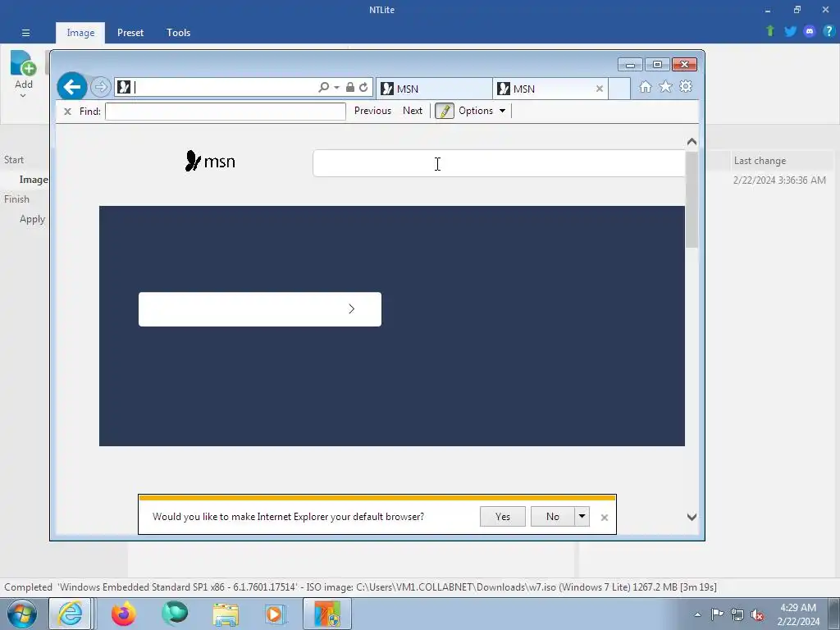Switch to the Preset tab
Viewport: 840px width, 630px height.
coord(130,33)
